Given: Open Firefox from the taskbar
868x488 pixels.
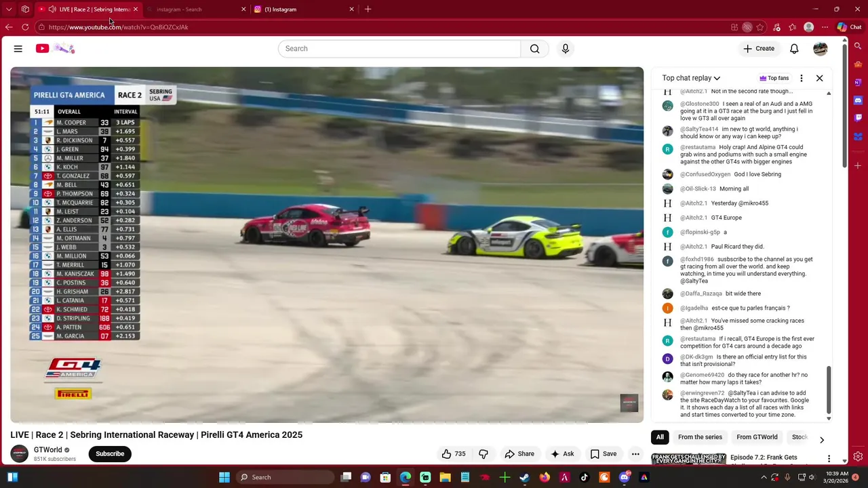Looking at the screenshot, I should [545, 477].
